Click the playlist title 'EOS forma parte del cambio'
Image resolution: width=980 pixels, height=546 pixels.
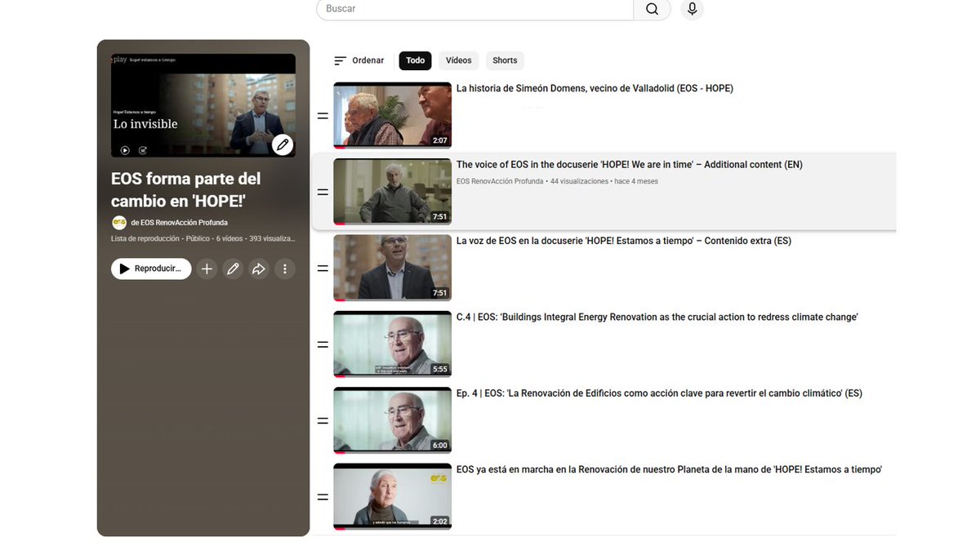(x=186, y=189)
